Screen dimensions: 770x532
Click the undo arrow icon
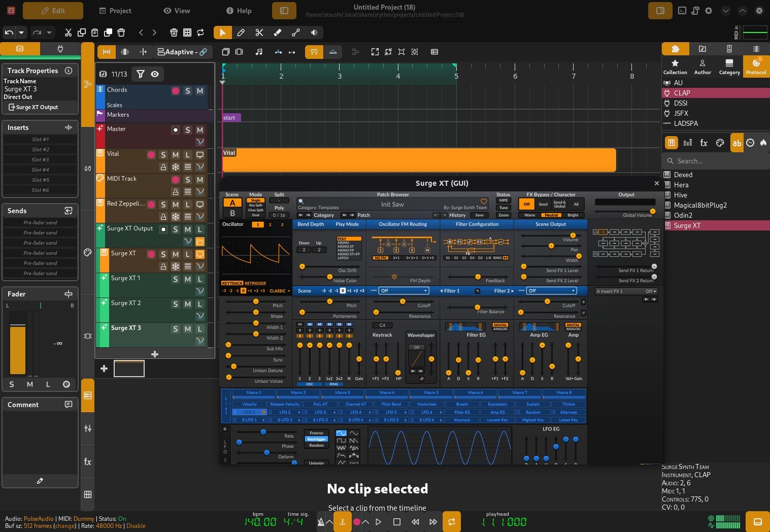9,32
